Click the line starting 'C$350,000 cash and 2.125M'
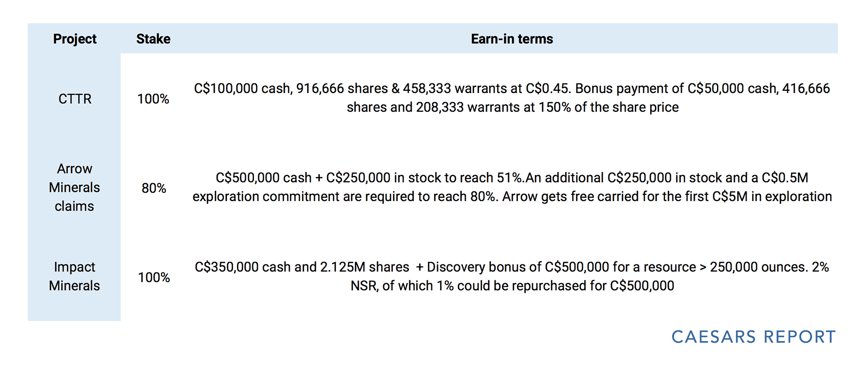The image size is (868, 365). (512, 267)
